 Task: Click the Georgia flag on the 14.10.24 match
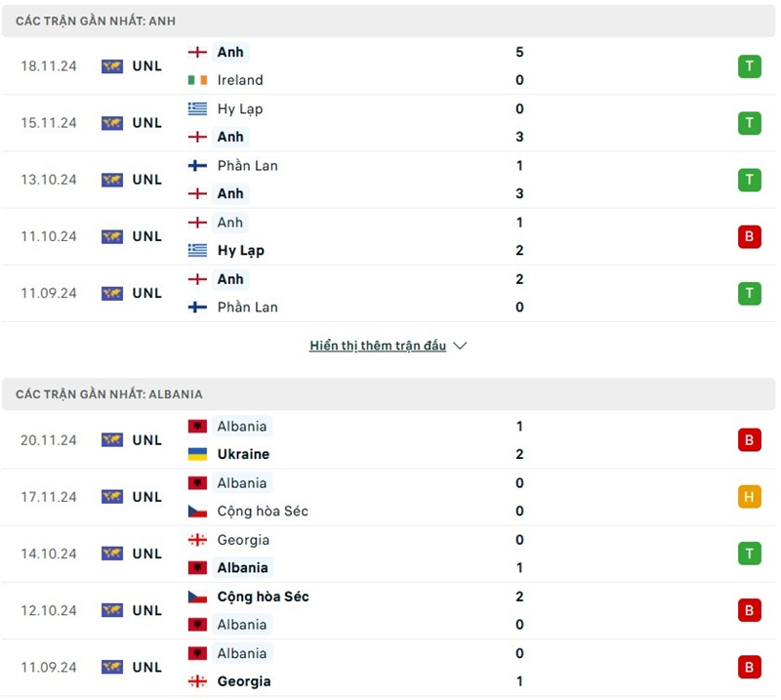197,540
